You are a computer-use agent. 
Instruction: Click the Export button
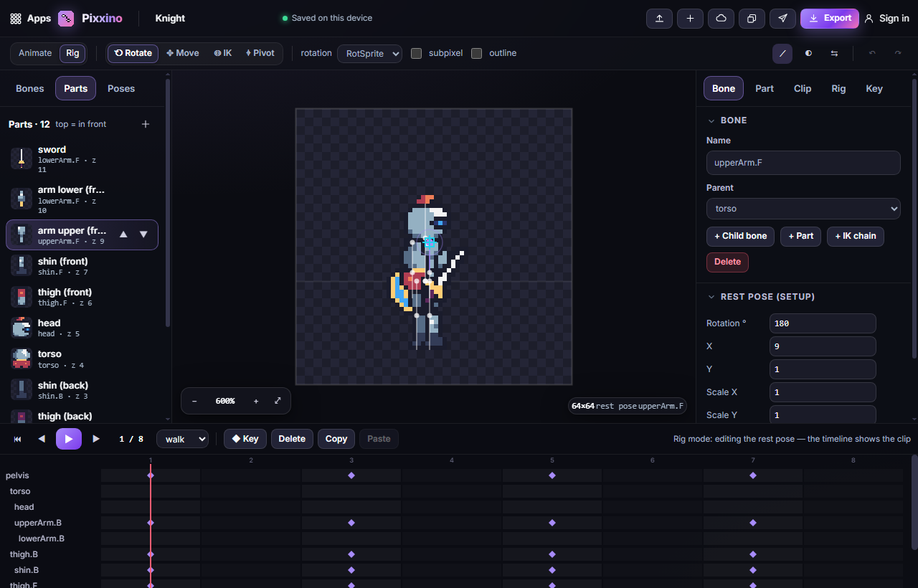830,19
